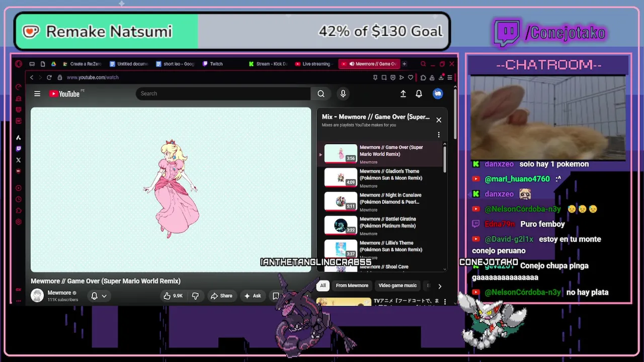This screenshot has width=644, height=362.
Task: Switch to the Live streaming YouTube tab
Action: click(x=314, y=64)
